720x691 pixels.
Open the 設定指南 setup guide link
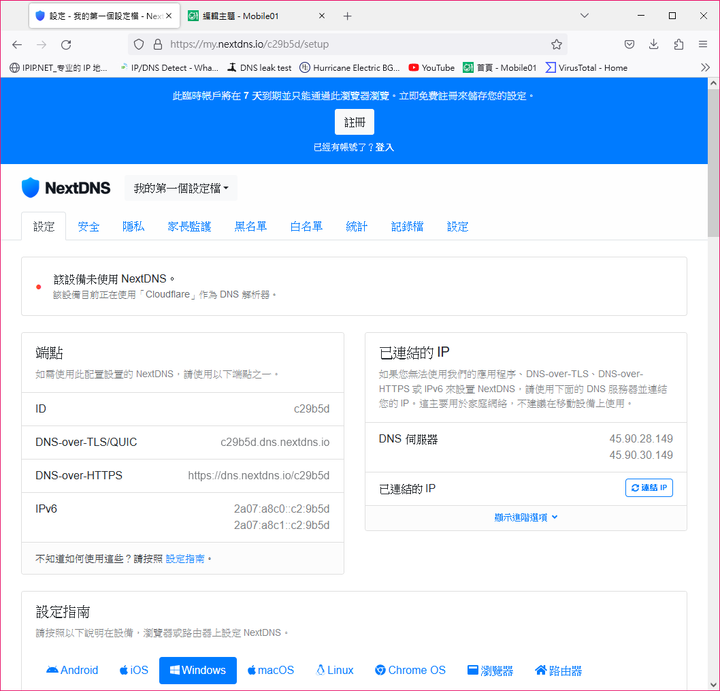(x=185, y=559)
